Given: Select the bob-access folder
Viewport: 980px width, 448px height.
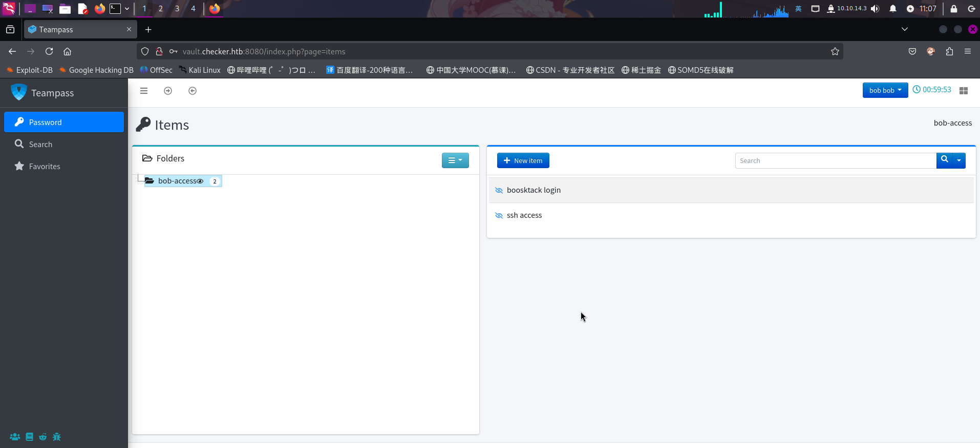Looking at the screenshot, I should click(x=177, y=181).
